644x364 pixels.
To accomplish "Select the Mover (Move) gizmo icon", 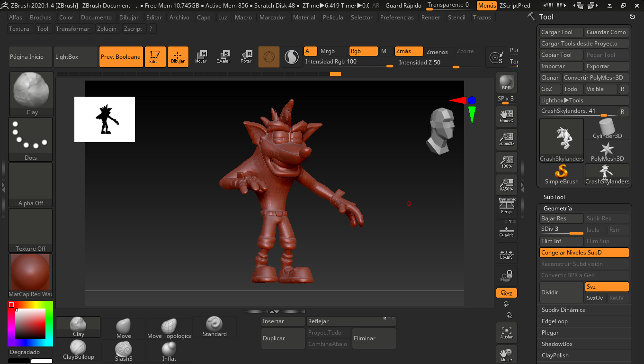I will 201,56.
